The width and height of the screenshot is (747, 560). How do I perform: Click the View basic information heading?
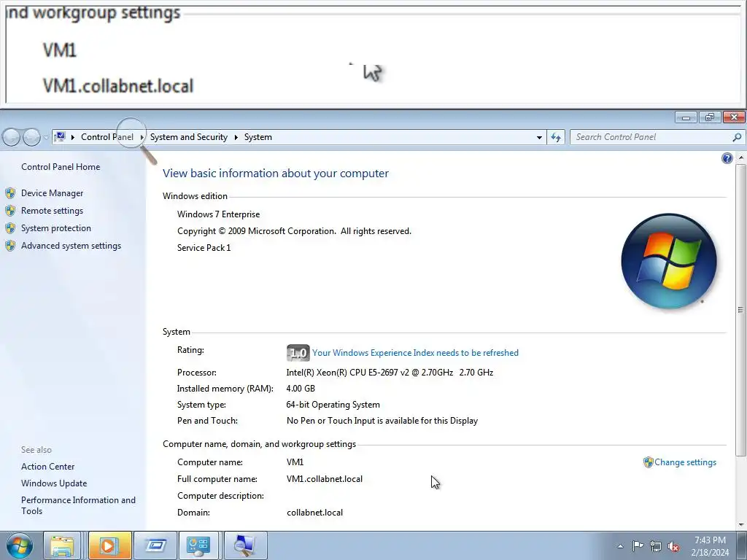click(276, 174)
